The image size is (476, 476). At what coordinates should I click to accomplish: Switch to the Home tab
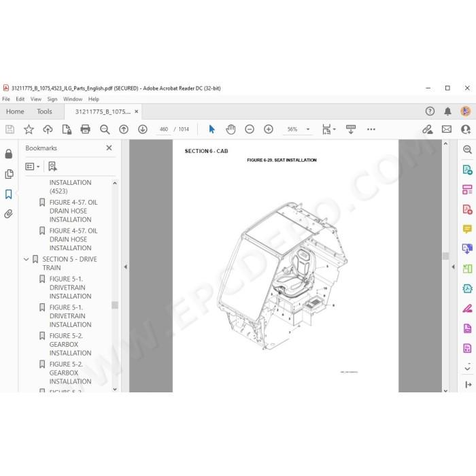click(15, 112)
